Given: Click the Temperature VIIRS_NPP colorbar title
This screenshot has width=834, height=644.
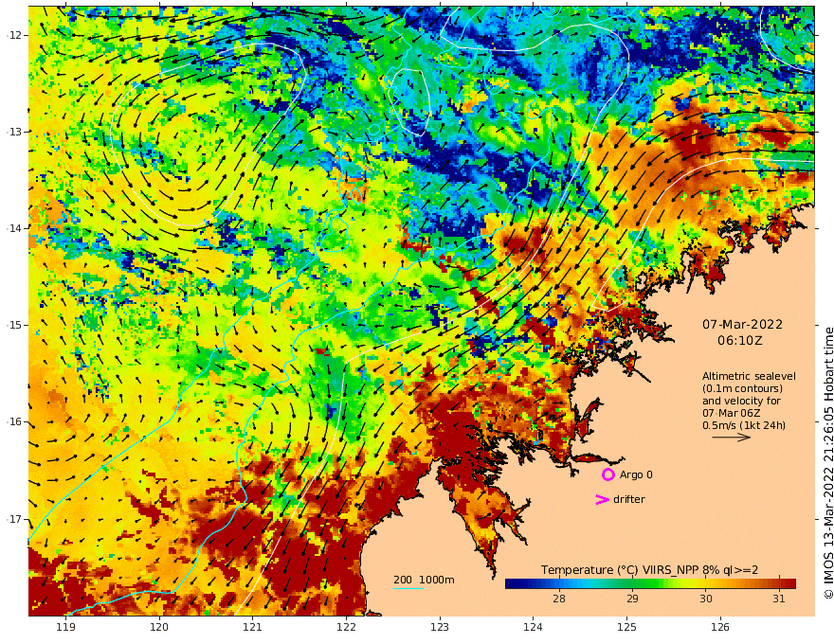Looking at the screenshot, I should tap(649, 569).
